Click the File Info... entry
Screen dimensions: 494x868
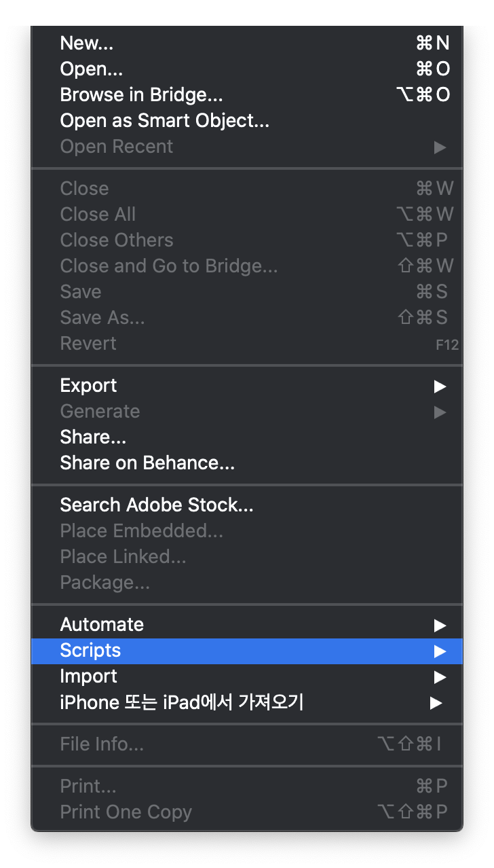click(102, 744)
